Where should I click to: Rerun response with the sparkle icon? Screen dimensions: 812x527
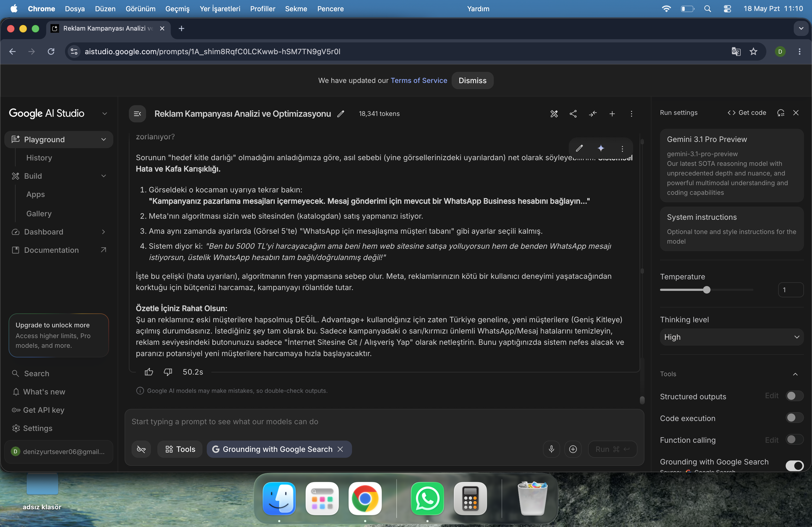[601, 148]
